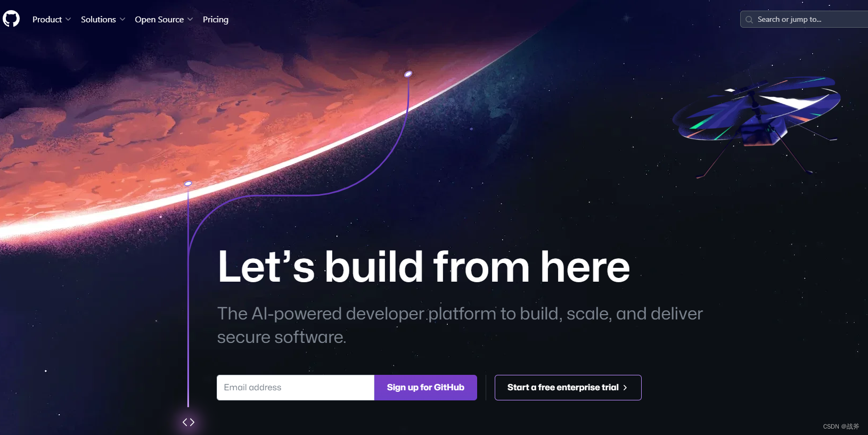The image size is (868, 435).
Task: Click Start a free enterprise trial
Action: tap(568, 388)
